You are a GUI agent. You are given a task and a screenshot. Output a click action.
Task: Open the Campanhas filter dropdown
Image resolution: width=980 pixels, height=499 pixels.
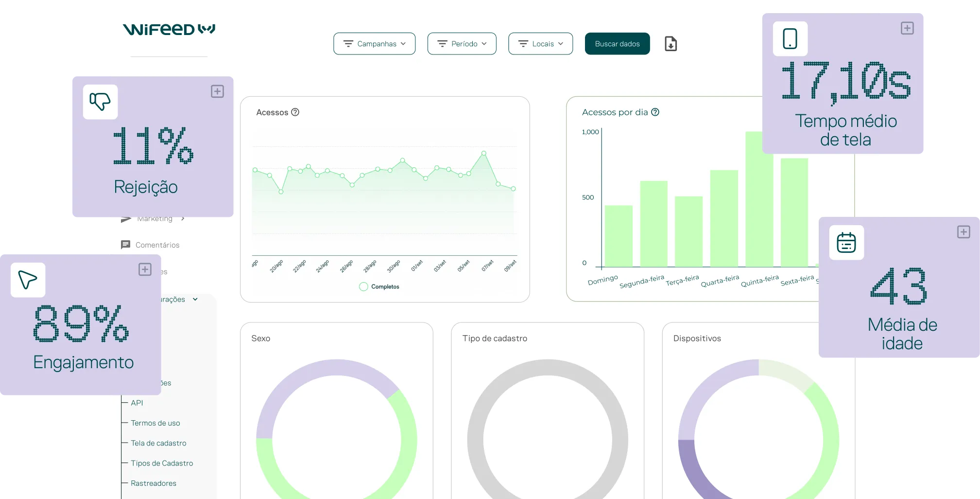pos(374,44)
